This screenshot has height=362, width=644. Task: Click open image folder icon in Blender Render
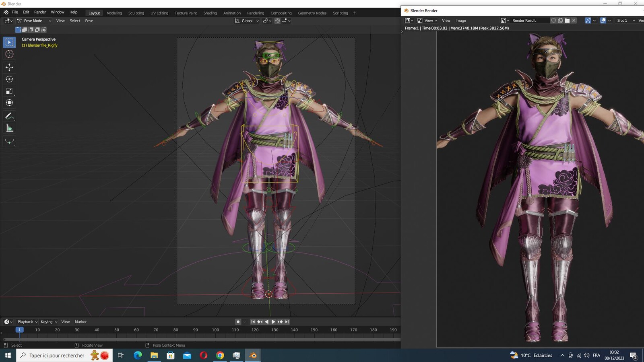tap(567, 21)
